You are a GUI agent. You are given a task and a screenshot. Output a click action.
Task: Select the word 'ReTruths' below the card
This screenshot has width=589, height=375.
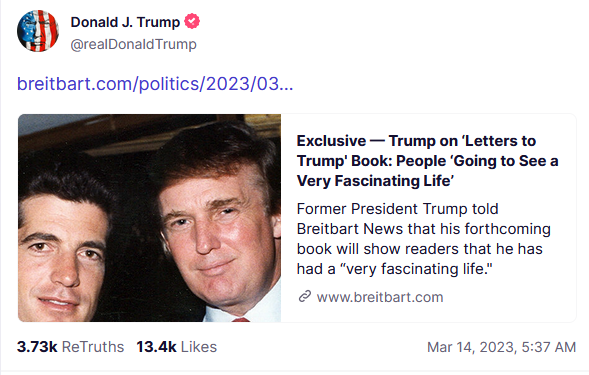[93, 347]
